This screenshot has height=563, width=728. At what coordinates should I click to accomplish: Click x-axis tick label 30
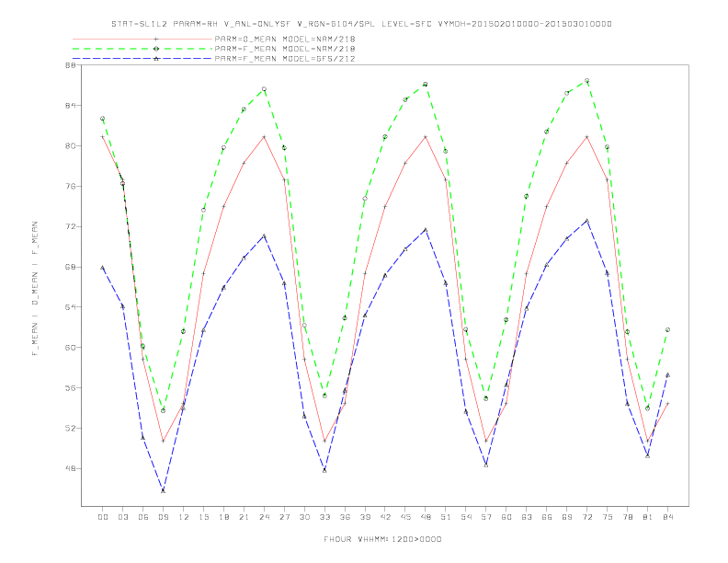click(x=304, y=517)
